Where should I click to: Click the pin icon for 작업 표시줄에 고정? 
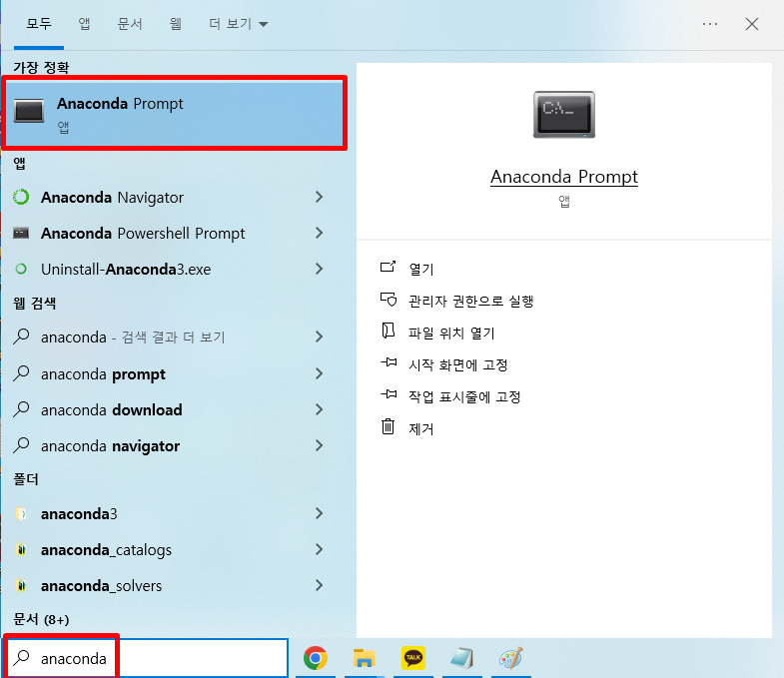click(x=389, y=394)
